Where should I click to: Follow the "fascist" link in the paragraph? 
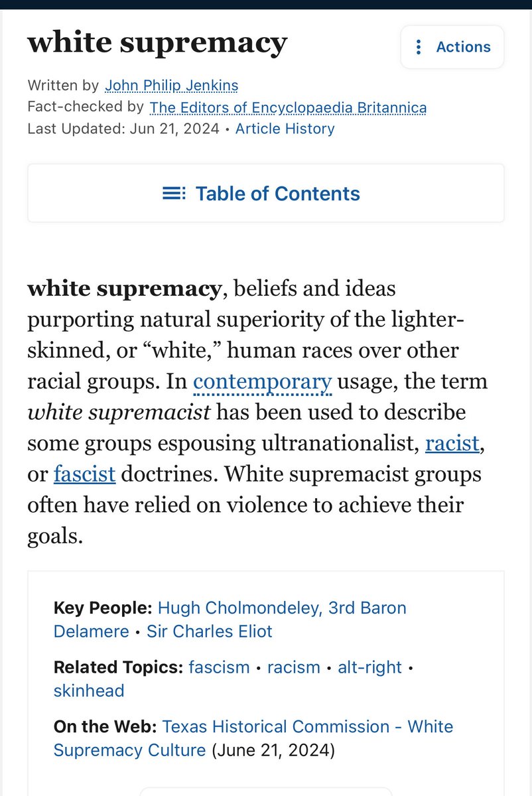pyautogui.click(x=84, y=475)
